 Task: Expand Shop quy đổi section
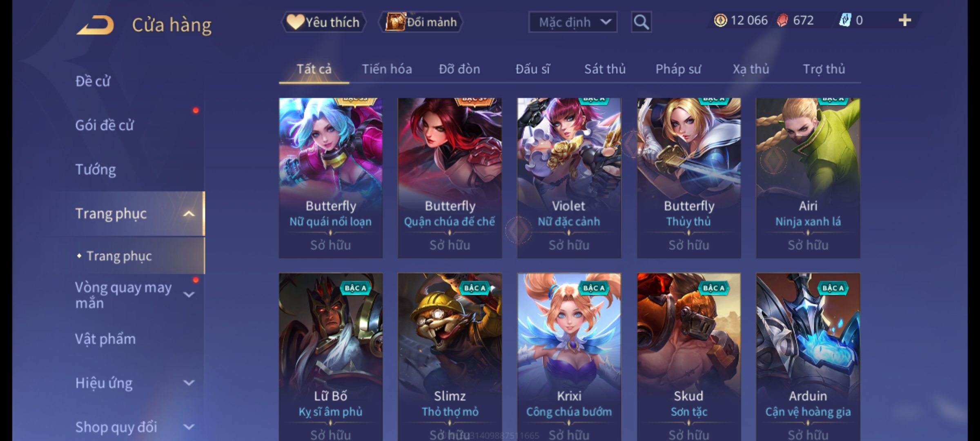(189, 427)
